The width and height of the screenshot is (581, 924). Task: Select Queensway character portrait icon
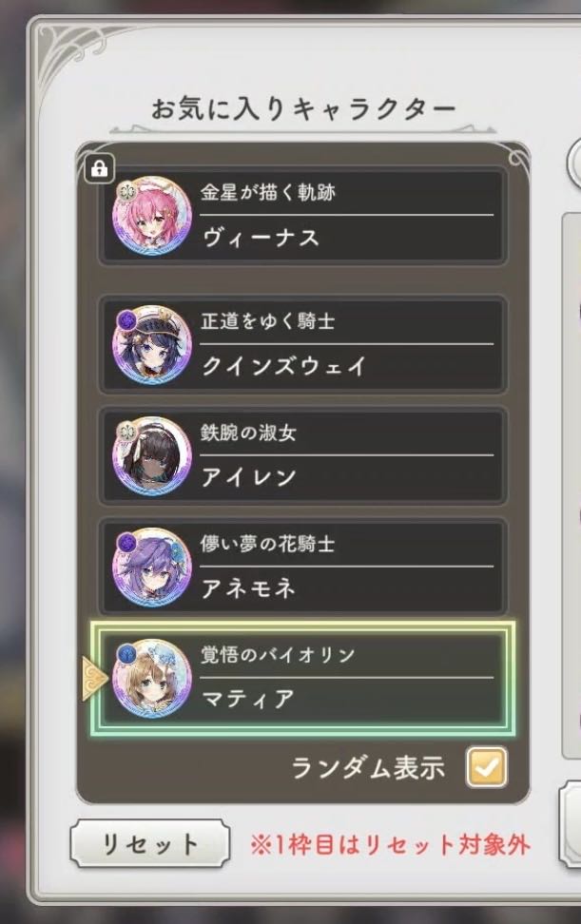152,345
